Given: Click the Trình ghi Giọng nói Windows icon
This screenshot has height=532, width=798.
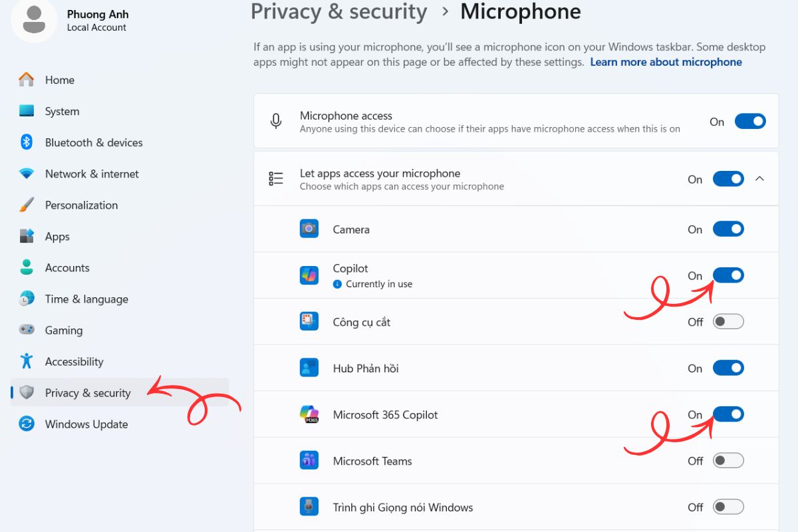Looking at the screenshot, I should point(309,507).
